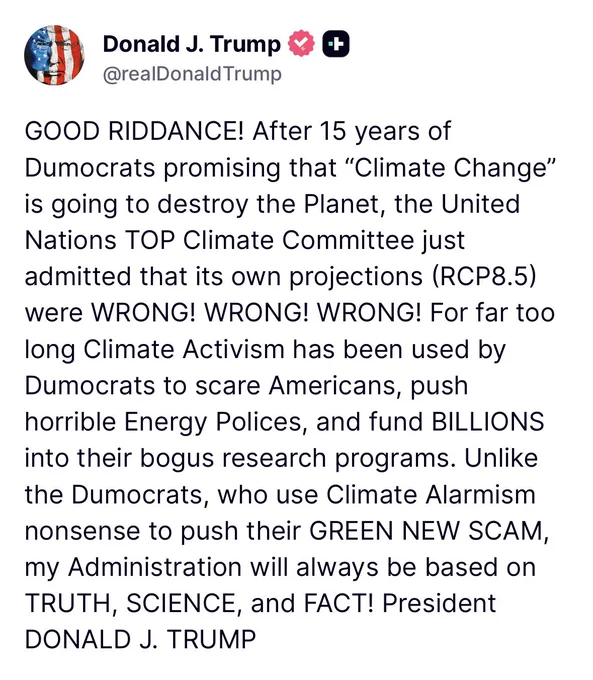Click the word BILLIONS in the post

[488, 422]
